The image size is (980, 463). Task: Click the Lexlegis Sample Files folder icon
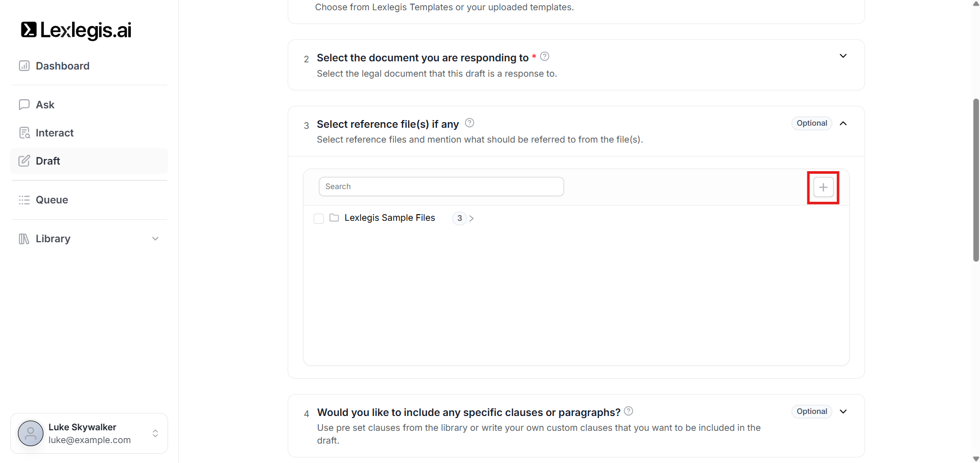pos(334,218)
